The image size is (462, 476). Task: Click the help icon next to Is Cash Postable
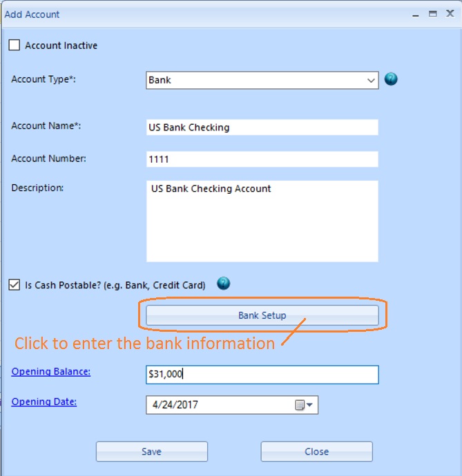coord(223,284)
